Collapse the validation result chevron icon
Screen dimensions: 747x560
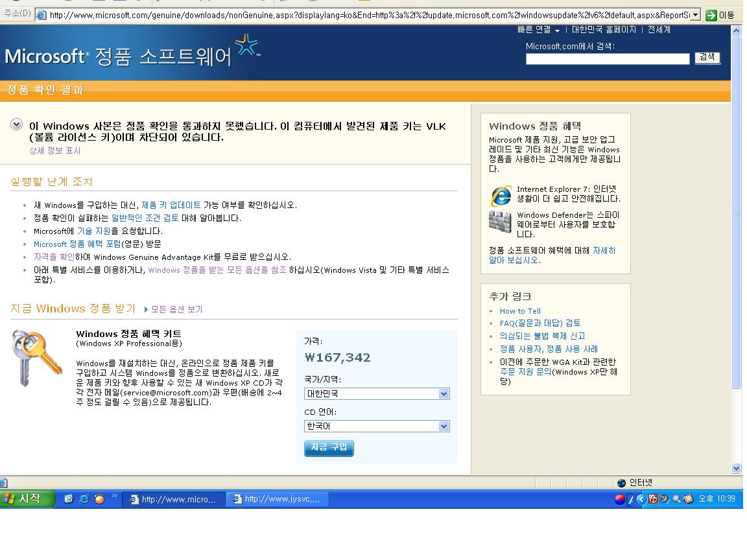(17, 124)
